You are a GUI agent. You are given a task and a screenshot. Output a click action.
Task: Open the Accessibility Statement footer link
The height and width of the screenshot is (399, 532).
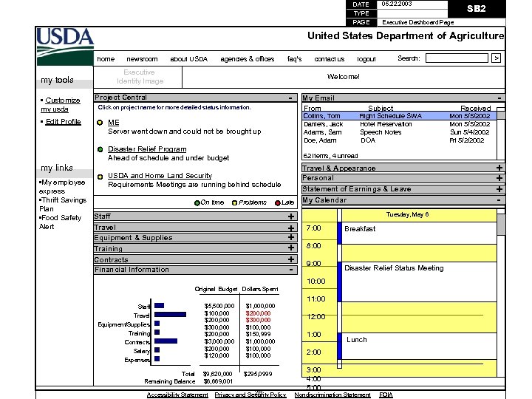177,395
